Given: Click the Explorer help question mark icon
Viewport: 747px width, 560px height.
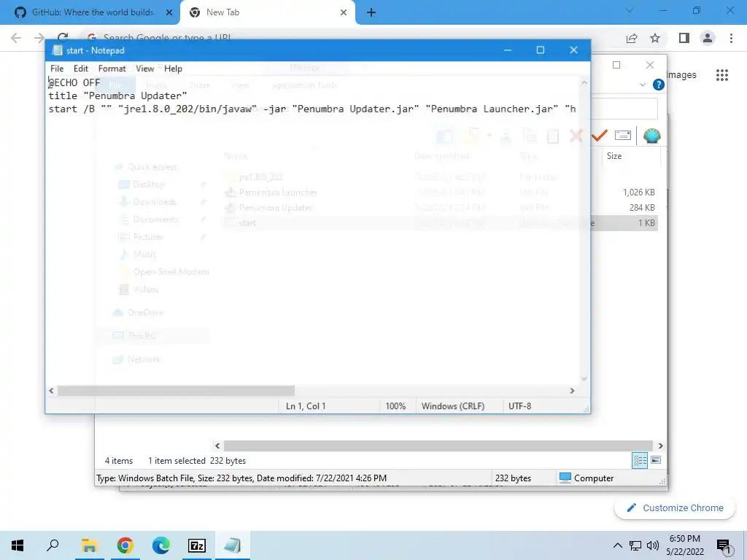Looking at the screenshot, I should pos(659,85).
